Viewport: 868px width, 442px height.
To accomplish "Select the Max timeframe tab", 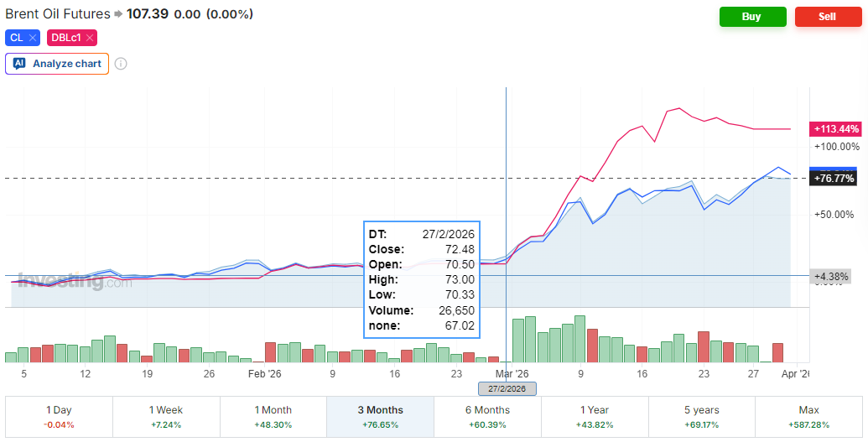I will (x=809, y=417).
